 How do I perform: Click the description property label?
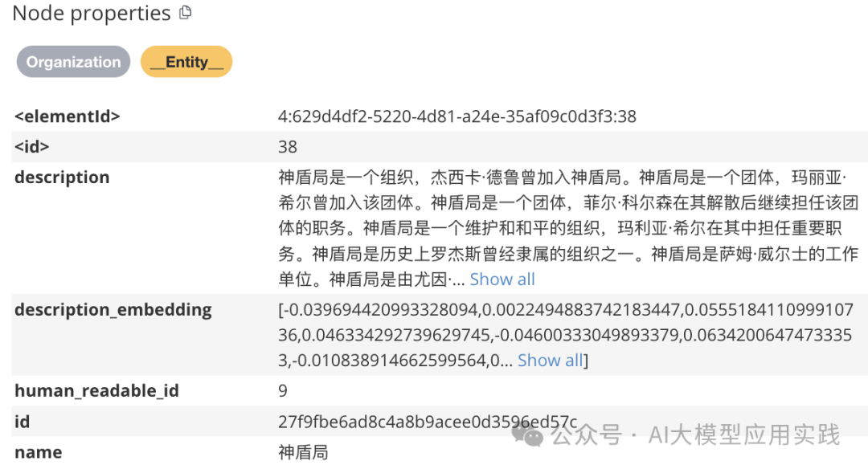62,177
